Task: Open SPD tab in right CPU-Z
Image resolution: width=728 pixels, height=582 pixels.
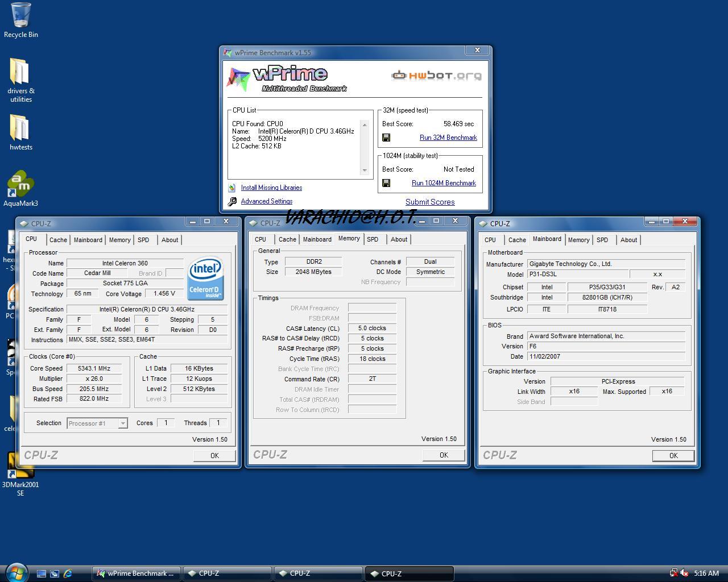Action: 602,240
